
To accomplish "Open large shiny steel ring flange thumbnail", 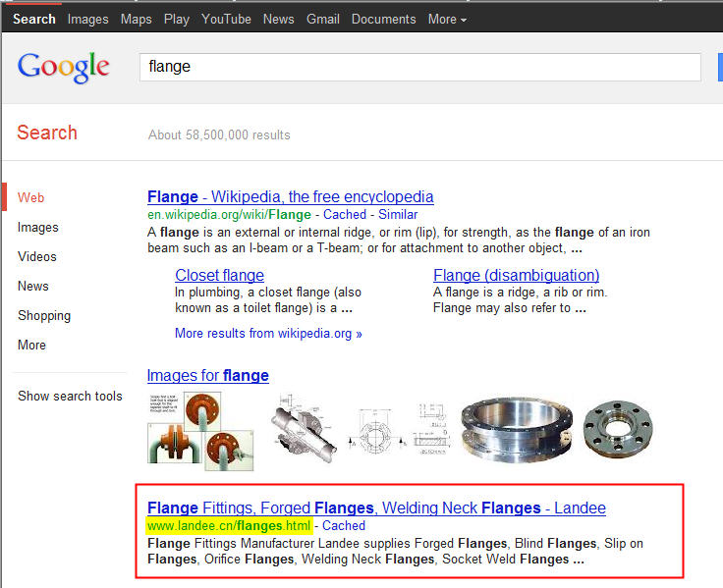I will point(517,429).
